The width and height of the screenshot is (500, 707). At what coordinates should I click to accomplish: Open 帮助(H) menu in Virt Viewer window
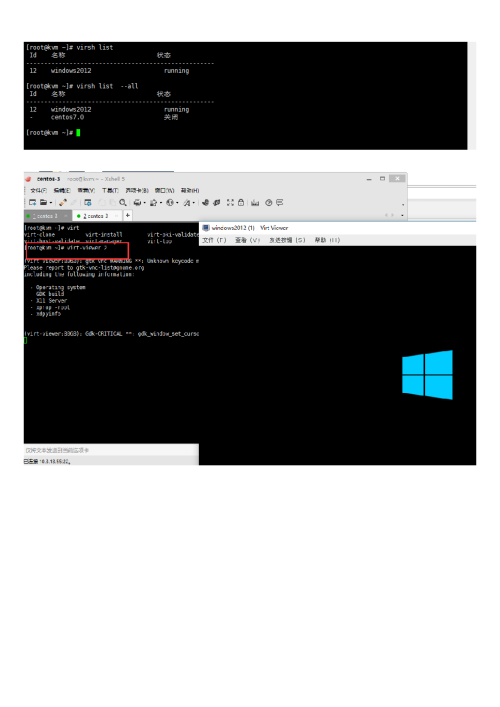[x=327, y=240]
